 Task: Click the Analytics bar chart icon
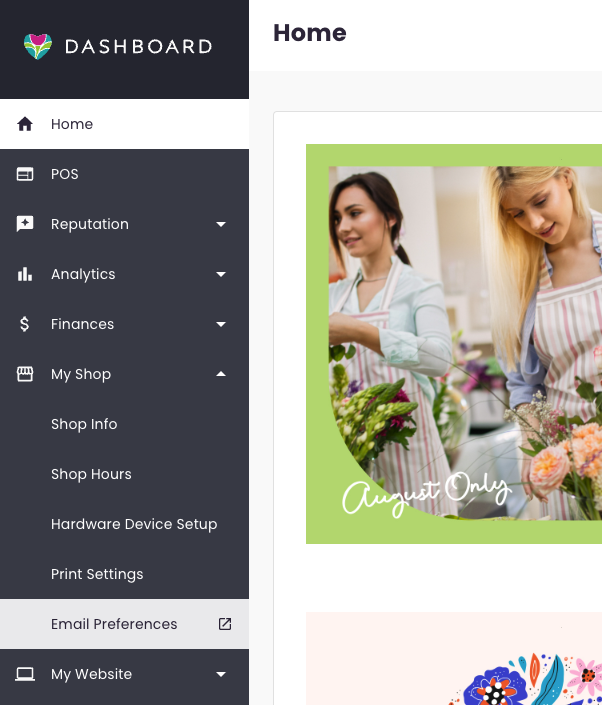click(25, 274)
